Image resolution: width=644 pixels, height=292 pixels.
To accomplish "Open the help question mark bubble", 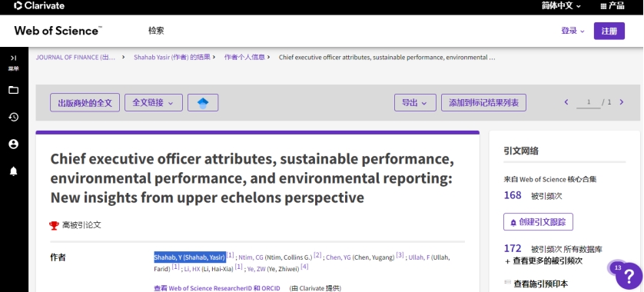I will tap(629, 276).
